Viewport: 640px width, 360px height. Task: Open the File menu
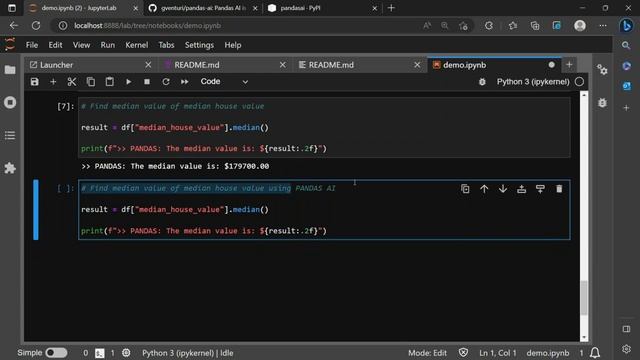[32, 45]
